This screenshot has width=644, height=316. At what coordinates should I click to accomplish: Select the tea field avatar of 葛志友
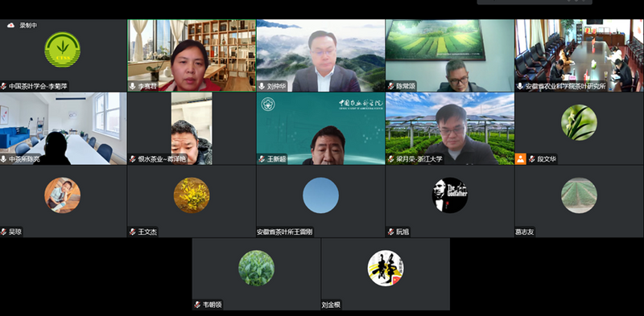(x=579, y=195)
